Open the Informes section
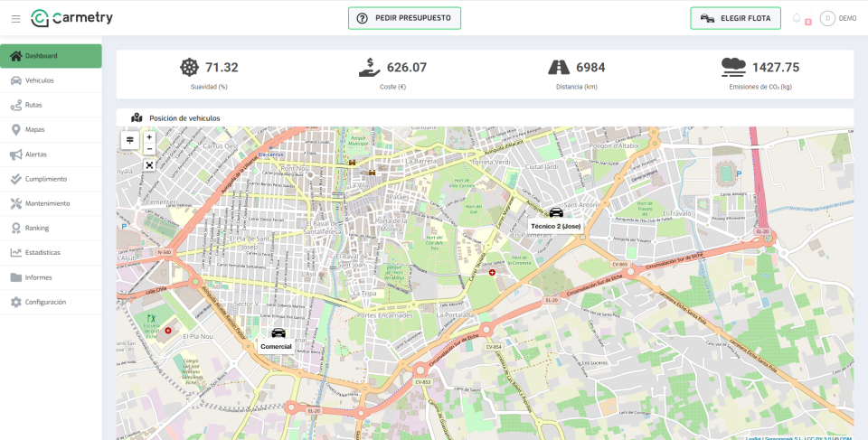This screenshot has width=868, height=440. point(51,277)
